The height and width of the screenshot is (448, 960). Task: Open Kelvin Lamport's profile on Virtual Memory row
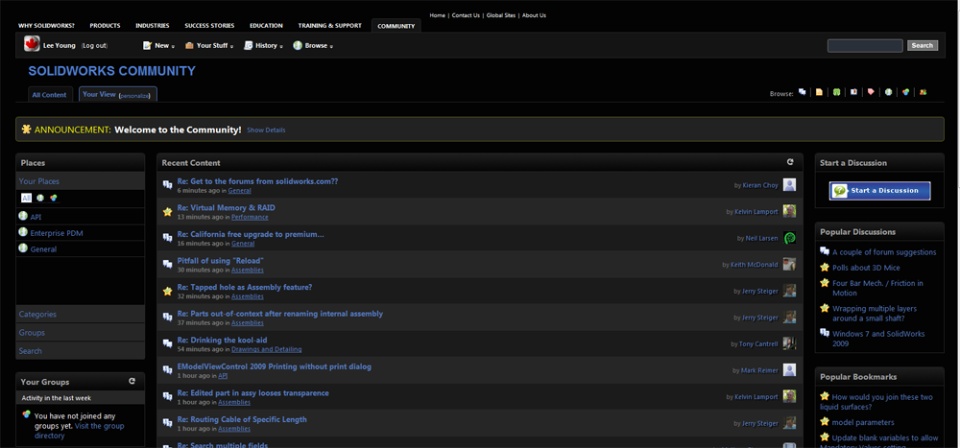click(x=756, y=212)
